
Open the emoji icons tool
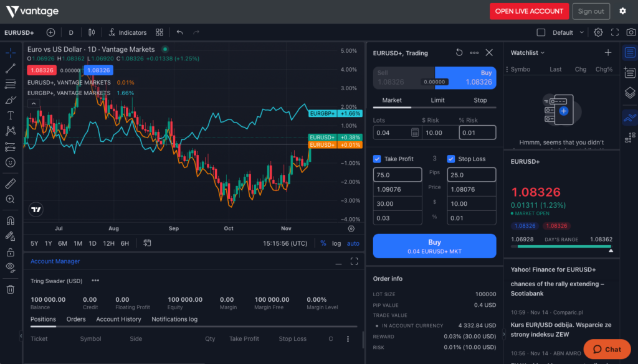tap(11, 162)
